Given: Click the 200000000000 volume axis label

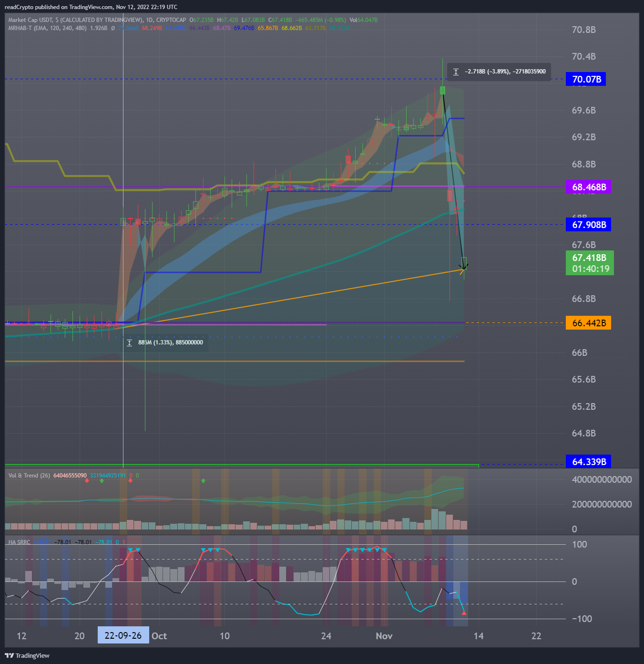Looking at the screenshot, I should (x=602, y=504).
